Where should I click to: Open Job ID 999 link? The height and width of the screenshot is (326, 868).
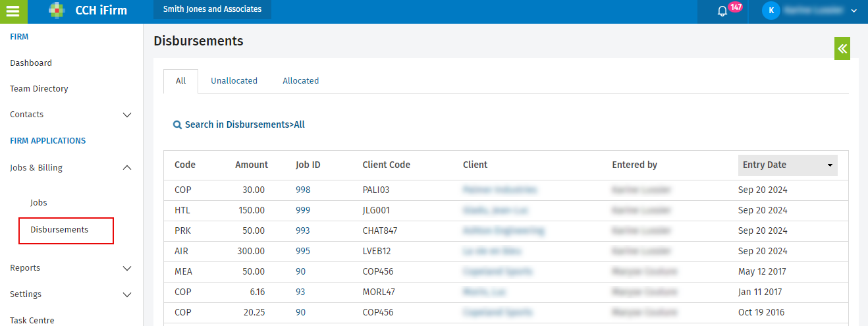coord(303,210)
